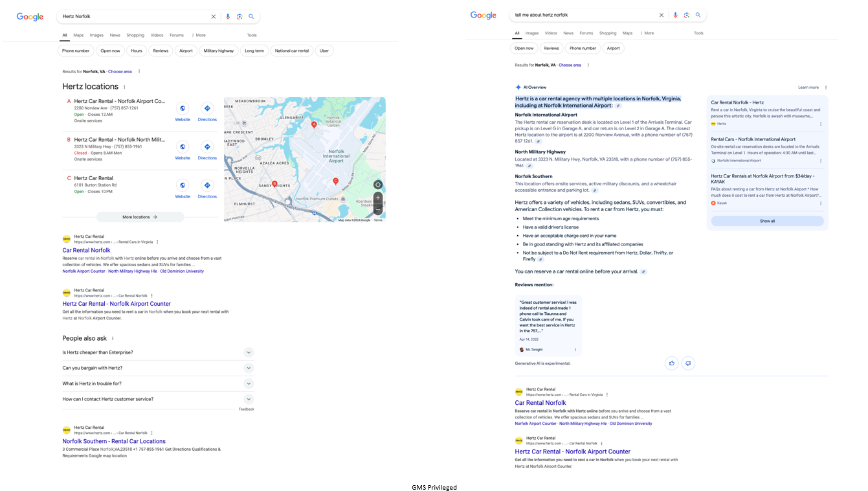Open three-dot menu next to Hertz locations heading
The height and width of the screenshot is (491, 868).
(125, 87)
